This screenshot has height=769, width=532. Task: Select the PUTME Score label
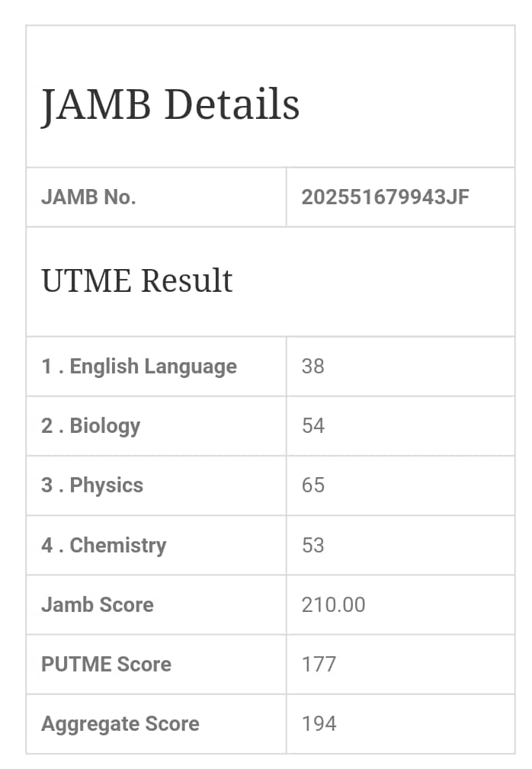coord(106,665)
